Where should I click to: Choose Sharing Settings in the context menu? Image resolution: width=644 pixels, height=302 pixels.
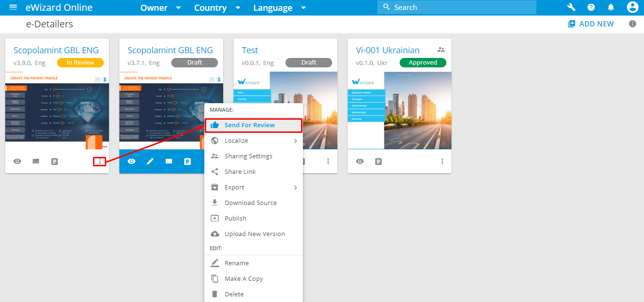(x=248, y=156)
